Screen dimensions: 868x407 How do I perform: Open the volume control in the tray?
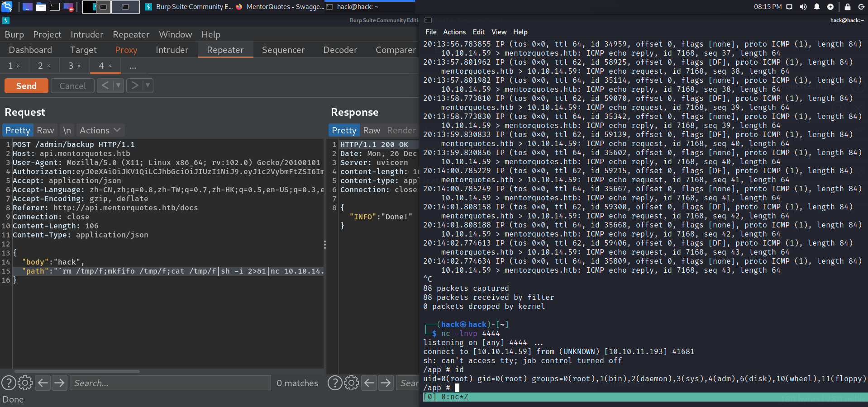click(803, 7)
